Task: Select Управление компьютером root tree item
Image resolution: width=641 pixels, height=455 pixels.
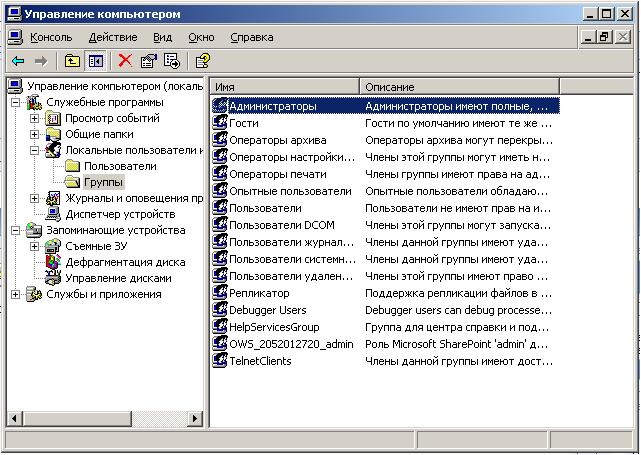Action: coord(115,86)
